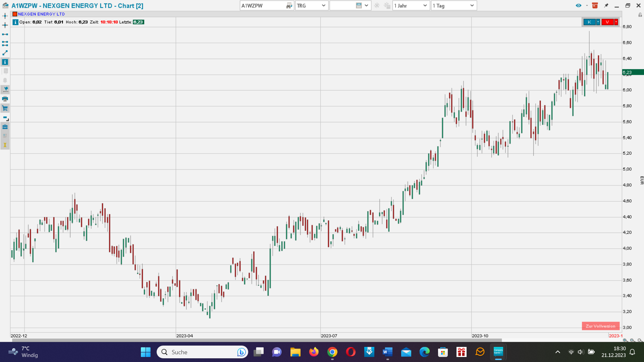Image resolution: width=644 pixels, height=362 pixels.
Task: Click the binoculars search icon
Action: [x=289, y=6]
